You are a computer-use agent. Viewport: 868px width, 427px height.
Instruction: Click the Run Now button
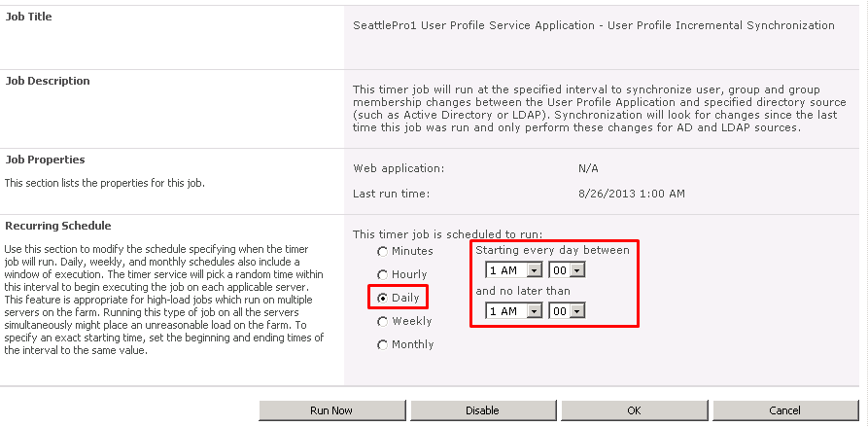click(x=332, y=410)
